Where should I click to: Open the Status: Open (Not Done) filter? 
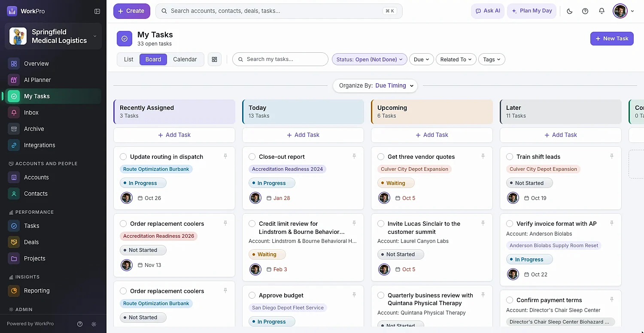coord(369,59)
